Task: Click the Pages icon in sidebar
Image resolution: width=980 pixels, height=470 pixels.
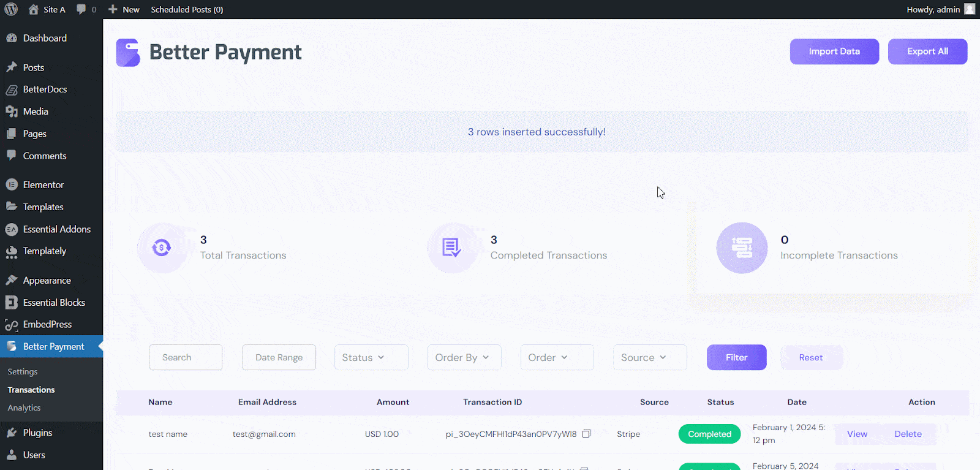Action: pyautogui.click(x=12, y=134)
